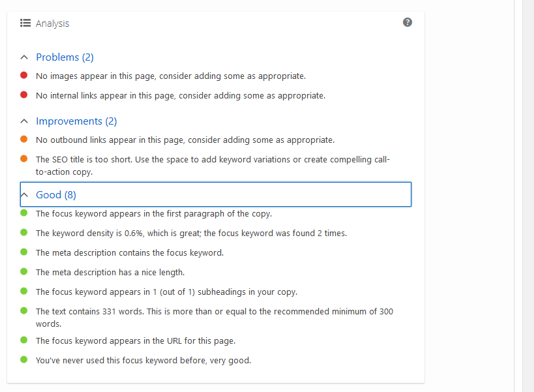Click the Analysis list icon
The height and width of the screenshot is (392, 534).
pyautogui.click(x=25, y=23)
